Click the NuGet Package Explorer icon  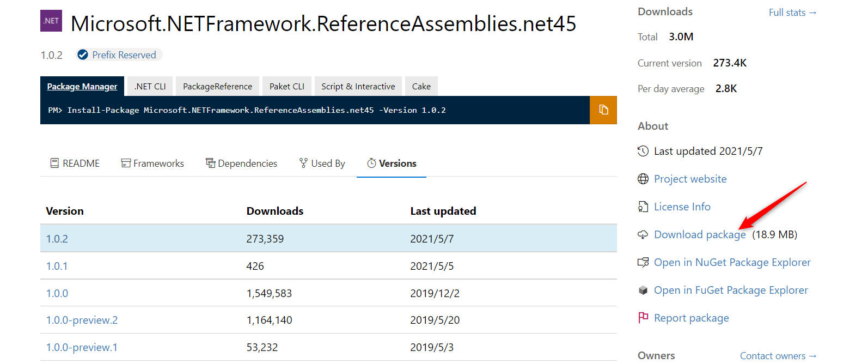click(643, 262)
